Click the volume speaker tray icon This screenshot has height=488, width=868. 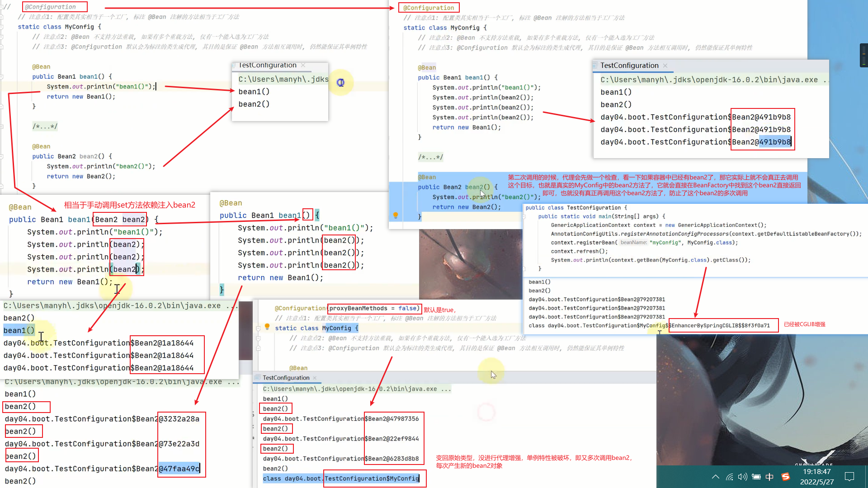coord(742,477)
